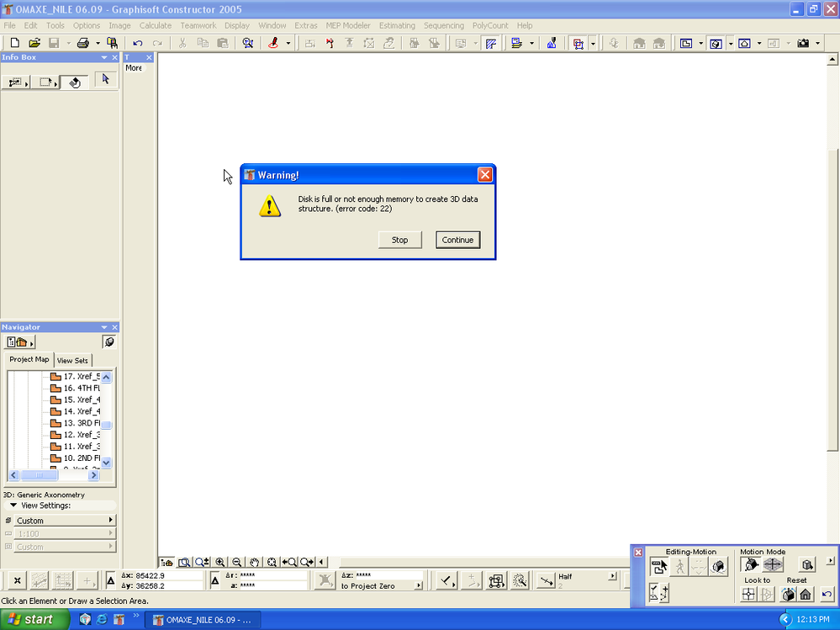Open the PolyCount menu
Viewport: 840px width, 630px height.
[x=490, y=25]
